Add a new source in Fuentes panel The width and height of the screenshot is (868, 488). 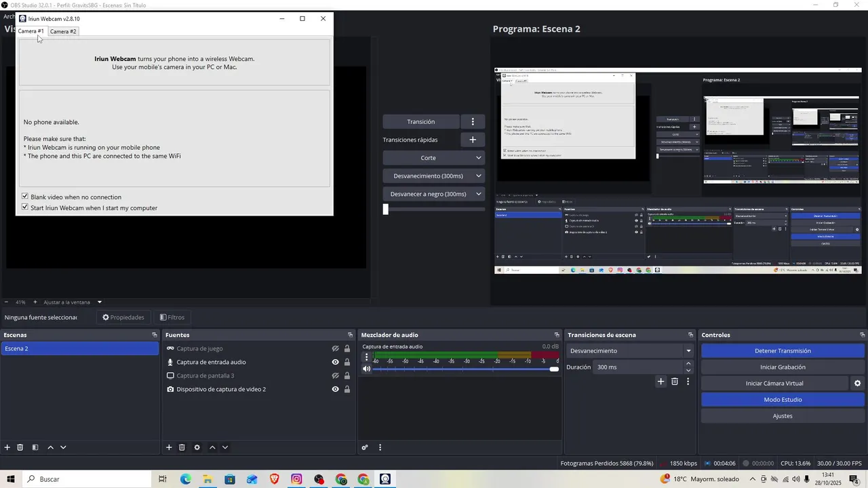[x=169, y=447]
